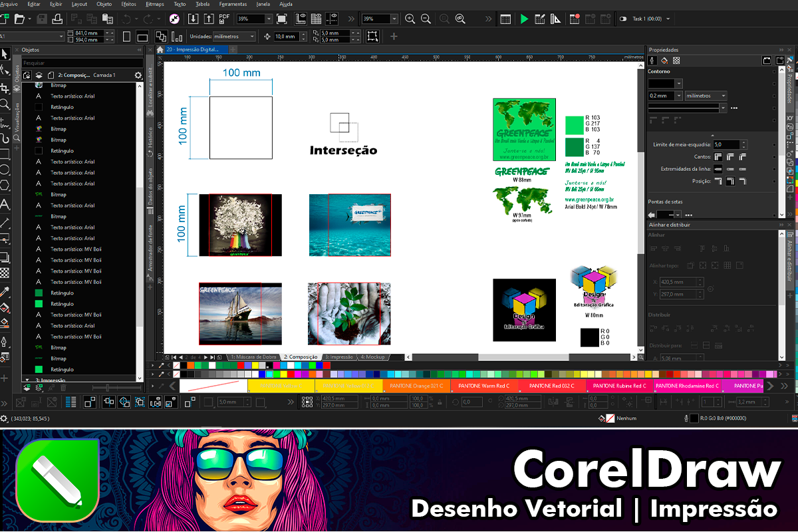Click the trash delete icon in Objetos panel
The width and height of the screenshot is (798, 532).
(x=63, y=386)
